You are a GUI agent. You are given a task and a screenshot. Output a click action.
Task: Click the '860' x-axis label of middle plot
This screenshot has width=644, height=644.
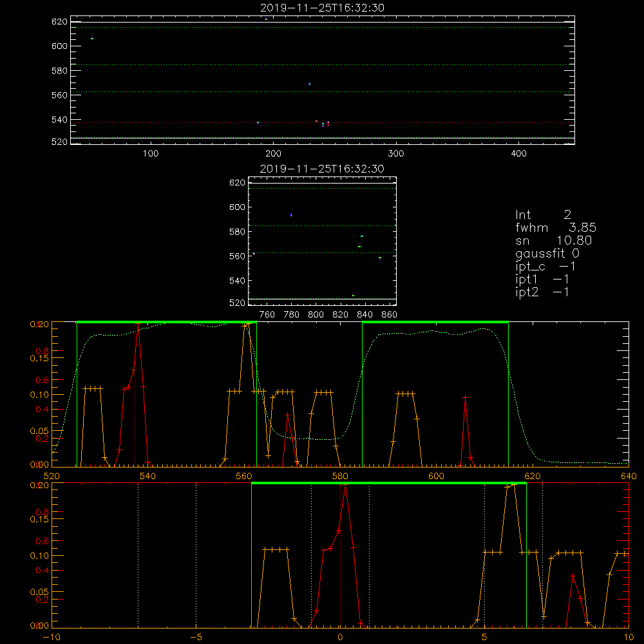click(x=390, y=315)
